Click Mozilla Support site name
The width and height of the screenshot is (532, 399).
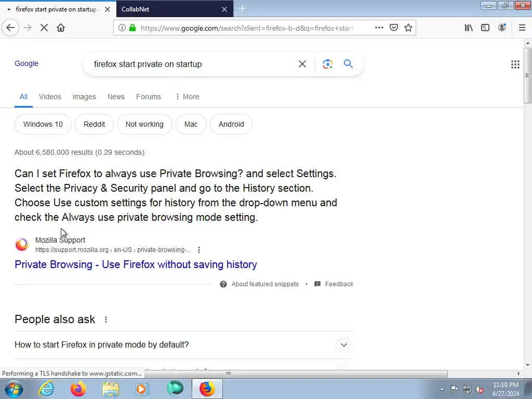pyautogui.click(x=60, y=240)
